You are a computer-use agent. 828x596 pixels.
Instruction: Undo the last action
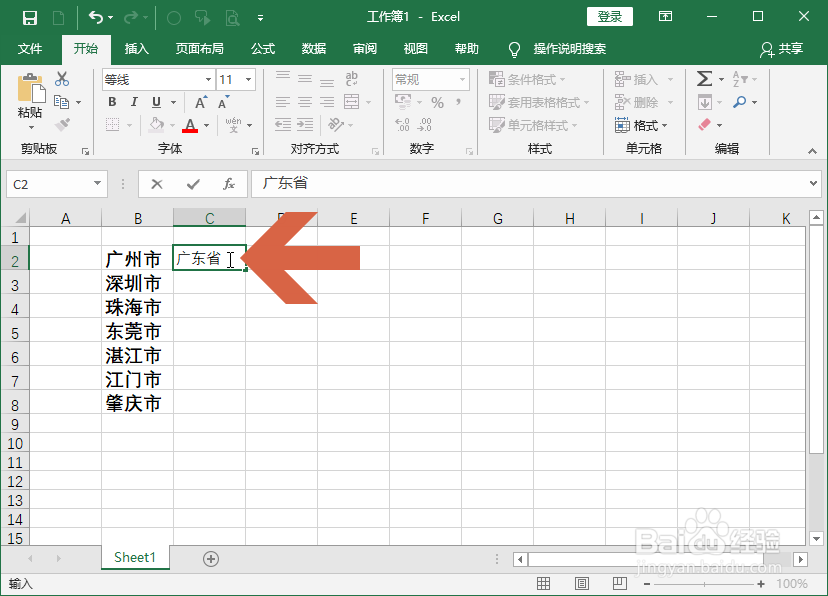coord(96,18)
